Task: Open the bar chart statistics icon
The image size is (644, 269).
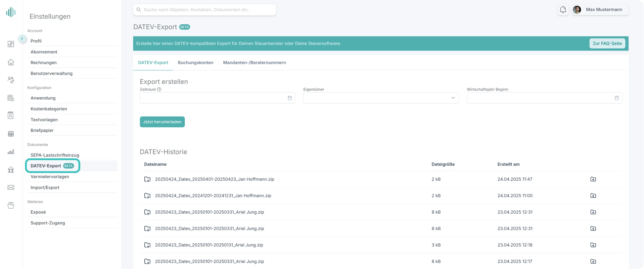Action: click(x=11, y=151)
